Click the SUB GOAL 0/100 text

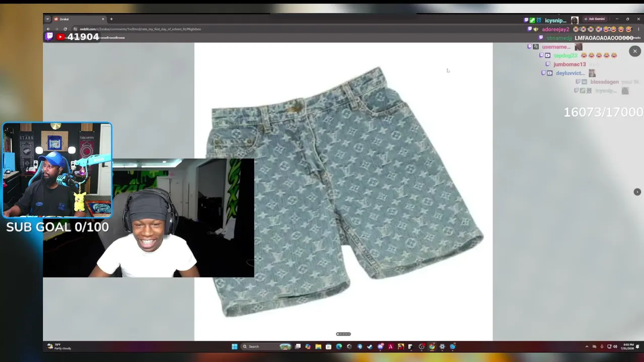(57, 227)
